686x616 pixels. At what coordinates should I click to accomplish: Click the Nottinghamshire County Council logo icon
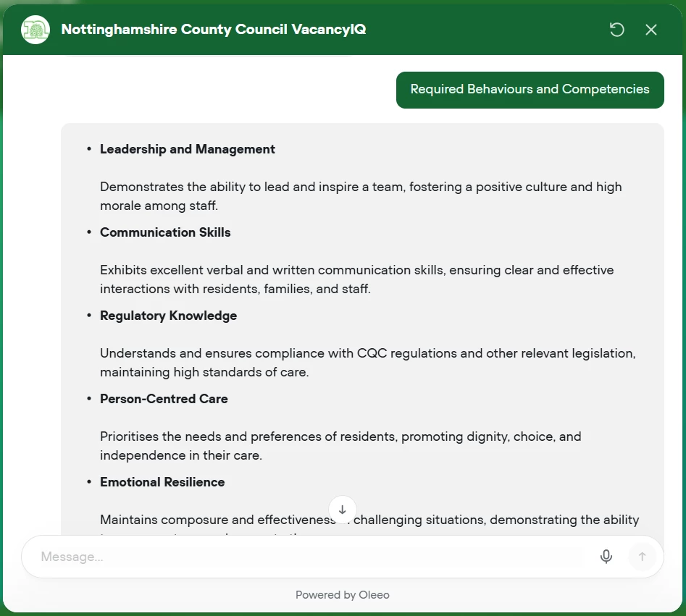point(35,30)
